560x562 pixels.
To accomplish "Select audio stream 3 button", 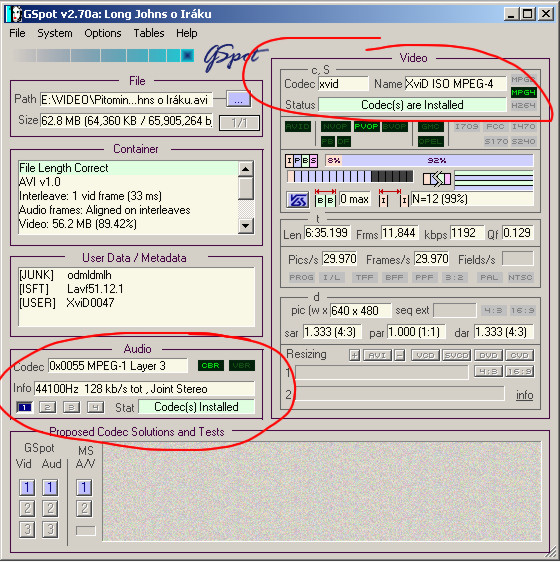I will pyautogui.click(x=71, y=408).
